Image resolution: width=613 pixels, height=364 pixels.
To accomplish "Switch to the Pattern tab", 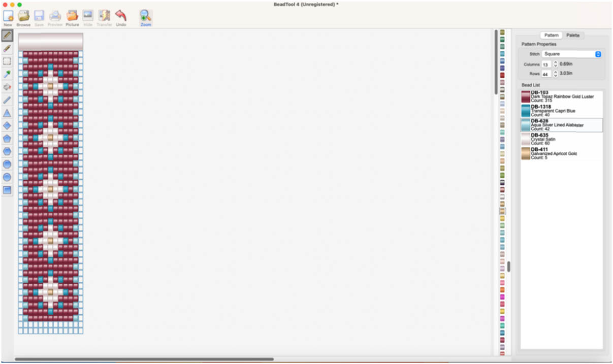I will click(551, 36).
